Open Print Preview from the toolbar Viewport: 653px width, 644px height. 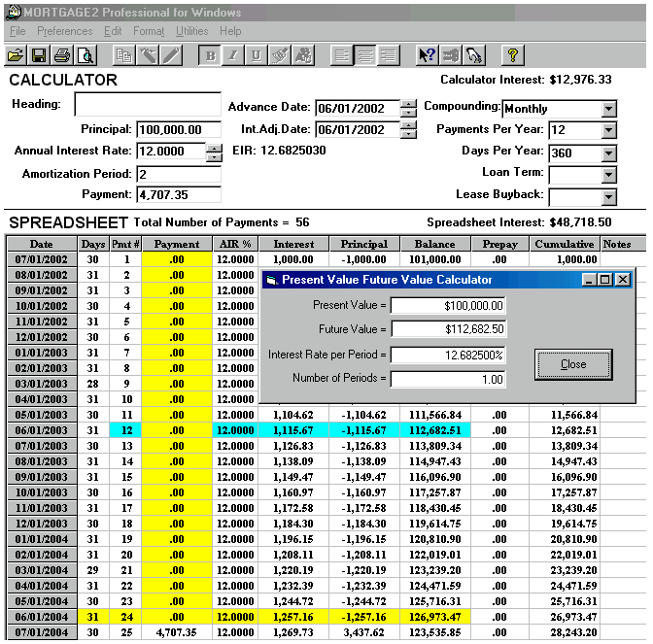[x=86, y=55]
